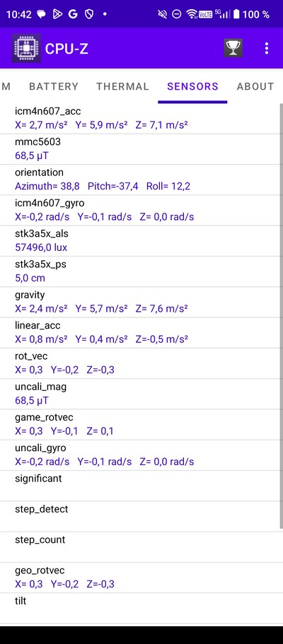The image size is (283, 644).
Task: Open the About tab
Action: pos(255,86)
